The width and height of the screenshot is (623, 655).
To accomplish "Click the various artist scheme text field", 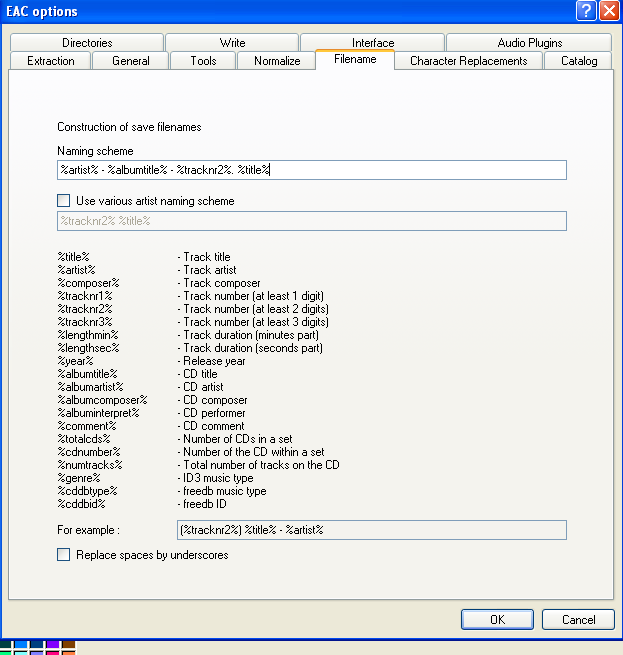I will click(x=312, y=221).
